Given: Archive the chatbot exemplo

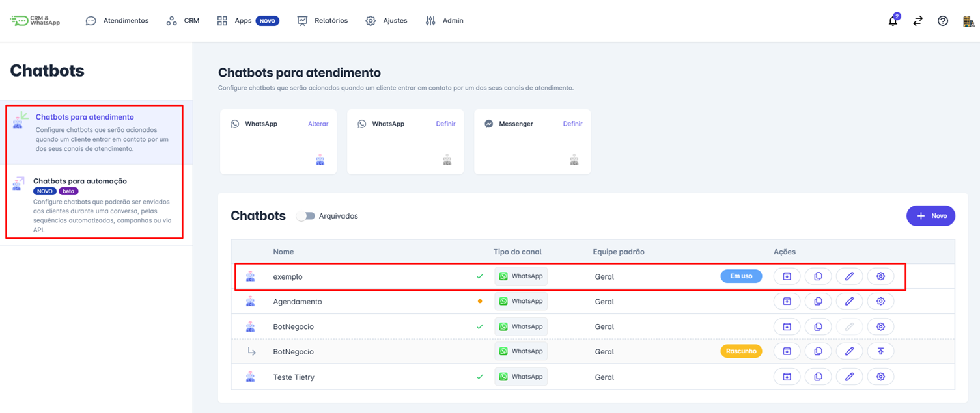Looking at the screenshot, I should pos(787,276).
